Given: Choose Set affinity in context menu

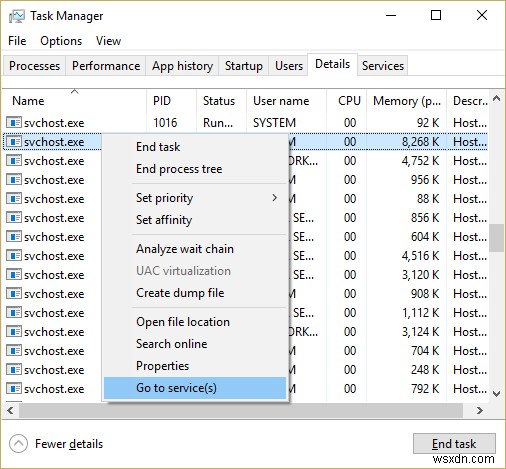Looking at the screenshot, I should click(x=195, y=220).
